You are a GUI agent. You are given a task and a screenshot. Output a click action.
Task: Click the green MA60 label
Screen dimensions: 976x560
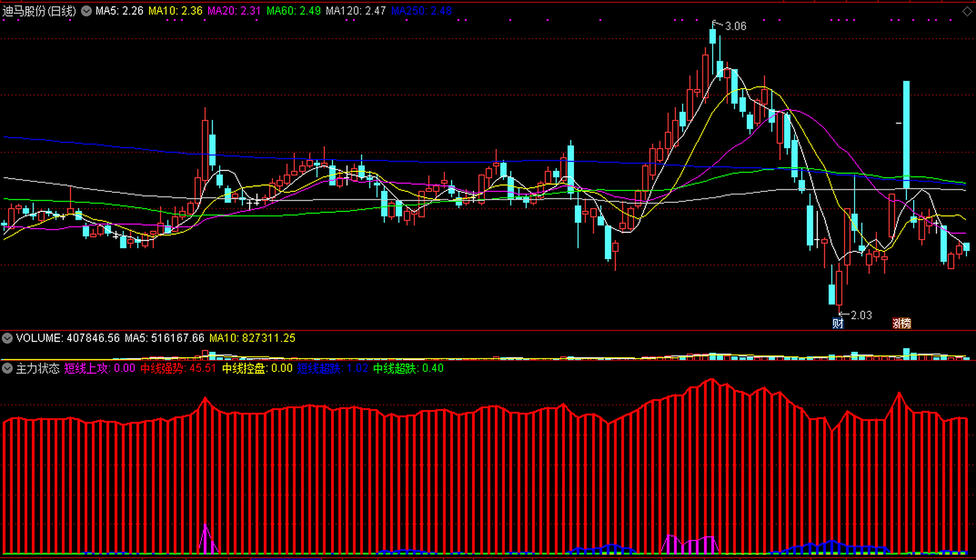point(294,11)
